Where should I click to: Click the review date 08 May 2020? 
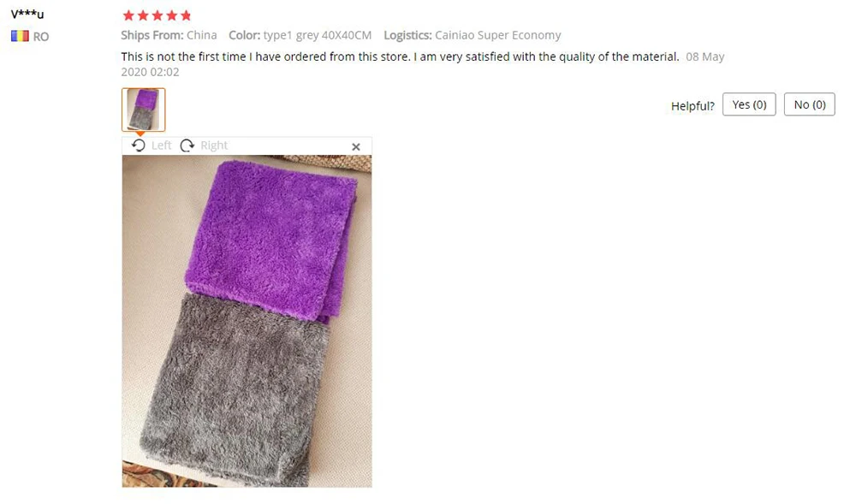pyautogui.click(x=423, y=64)
